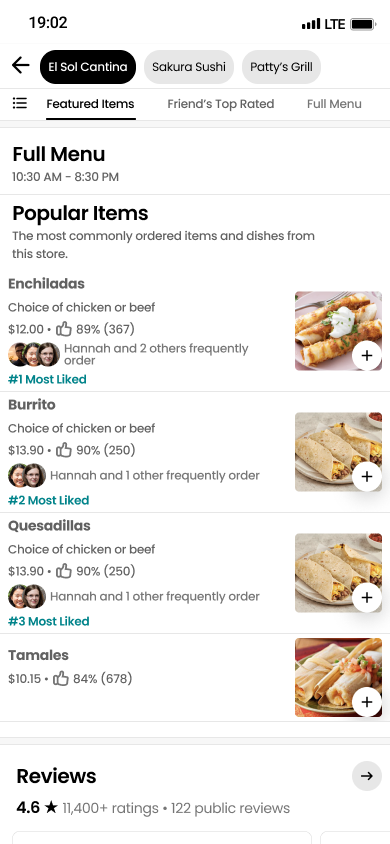
Task: Add Burrito with the plus button
Action: pos(367,476)
